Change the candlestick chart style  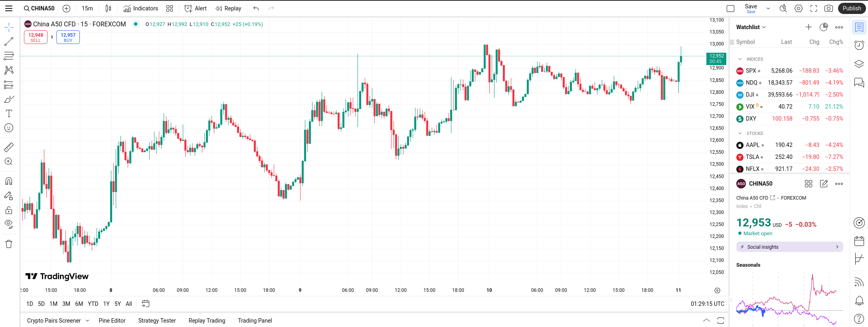pos(109,8)
